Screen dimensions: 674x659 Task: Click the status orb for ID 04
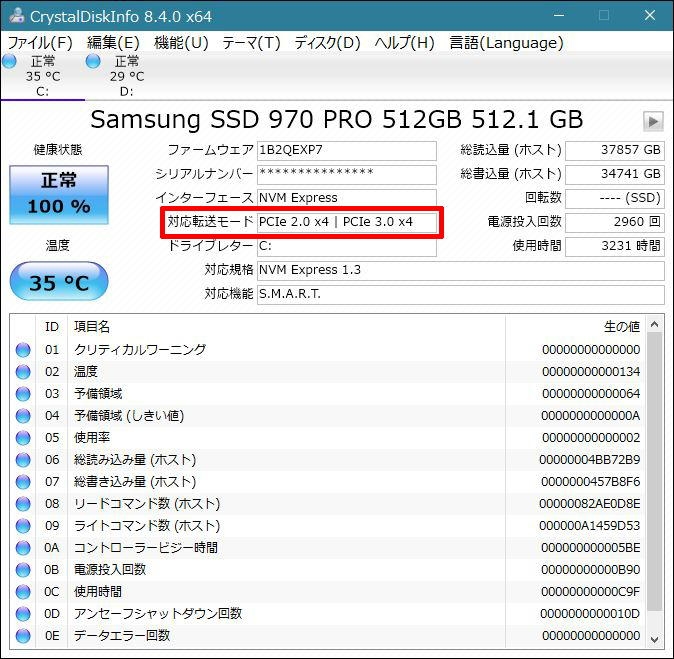(23, 416)
